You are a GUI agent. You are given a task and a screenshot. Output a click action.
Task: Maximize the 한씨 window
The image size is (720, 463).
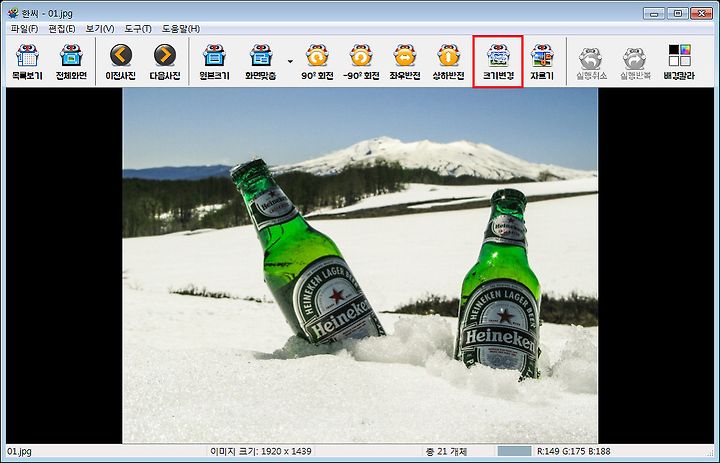677,13
